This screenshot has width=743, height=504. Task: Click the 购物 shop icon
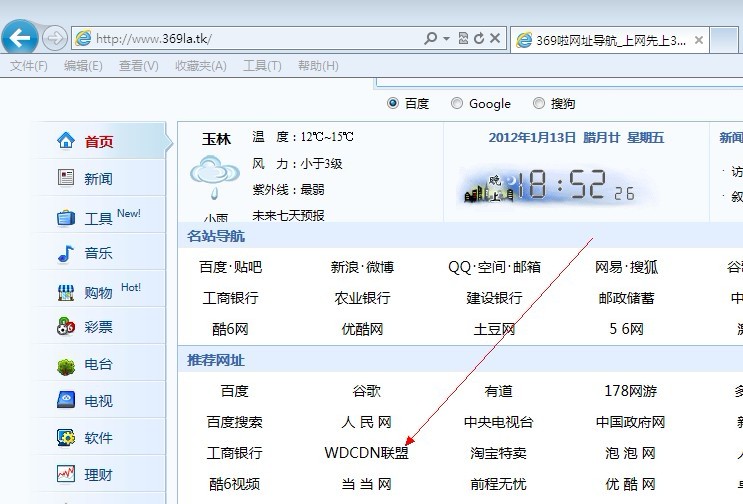point(66,292)
